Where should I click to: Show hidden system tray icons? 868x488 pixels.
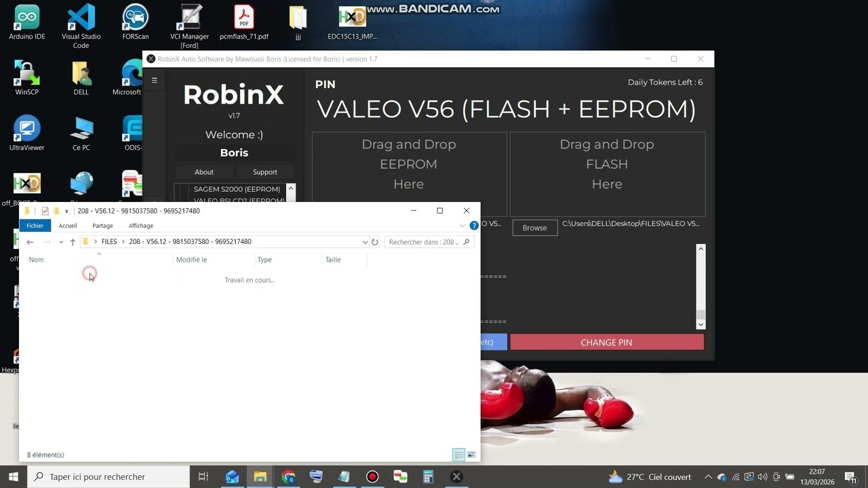coord(708,477)
